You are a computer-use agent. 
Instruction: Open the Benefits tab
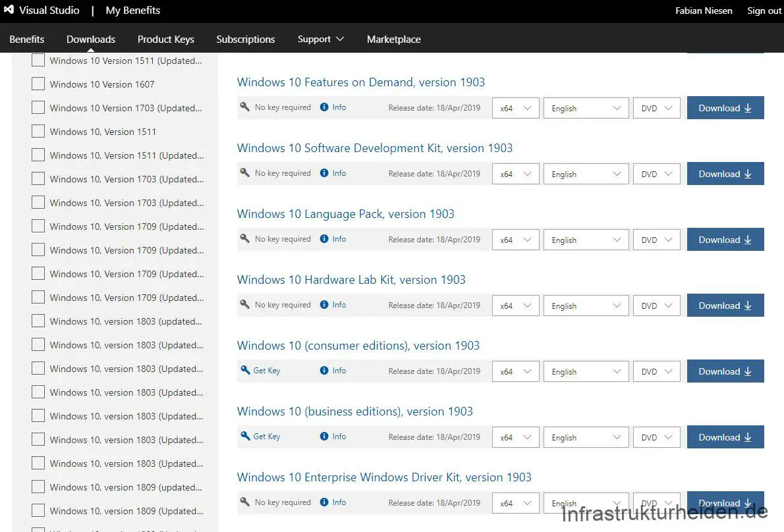click(x=27, y=39)
